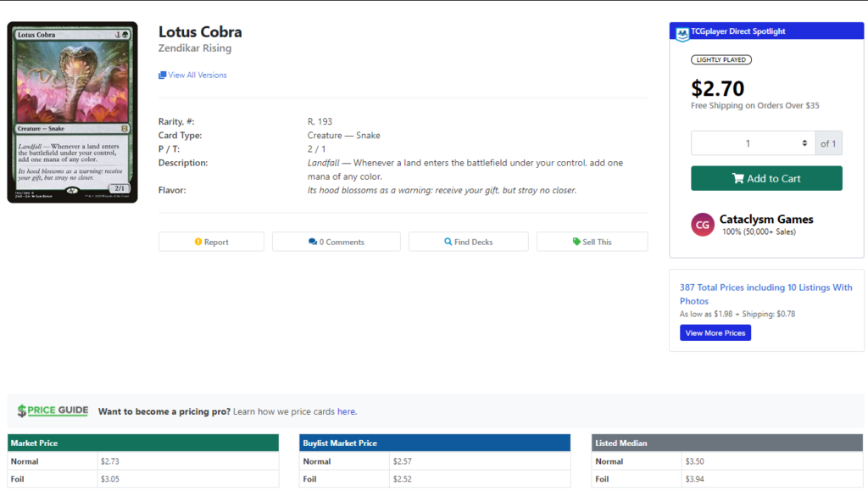Open the 0 Comments section
This screenshot has width=868, height=491.
[337, 242]
